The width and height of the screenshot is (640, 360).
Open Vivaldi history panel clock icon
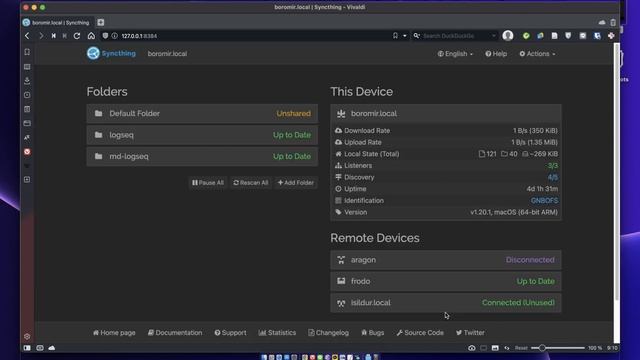click(x=27, y=95)
